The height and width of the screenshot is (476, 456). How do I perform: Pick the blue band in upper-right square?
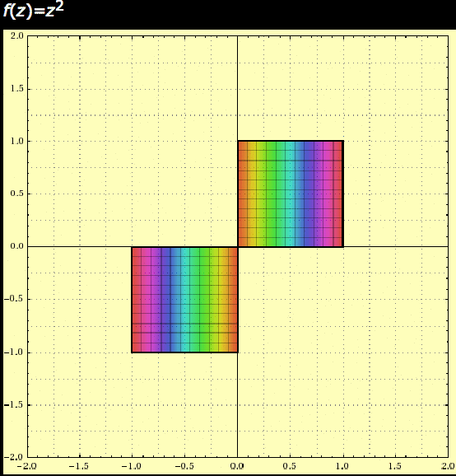(309, 194)
